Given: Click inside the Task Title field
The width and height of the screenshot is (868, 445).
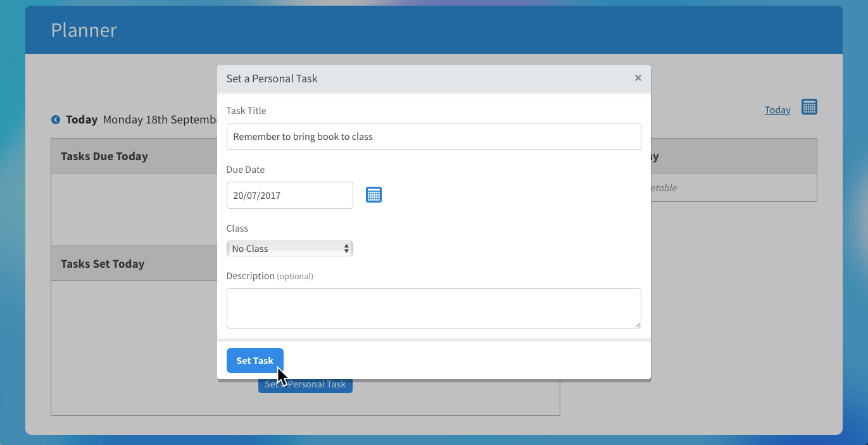Looking at the screenshot, I should tap(434, 136).
